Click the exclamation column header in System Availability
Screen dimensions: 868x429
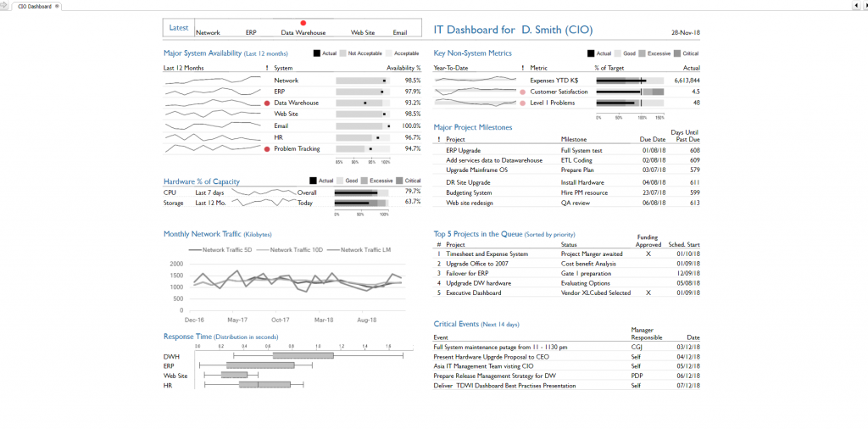click(x=266, y=68)
